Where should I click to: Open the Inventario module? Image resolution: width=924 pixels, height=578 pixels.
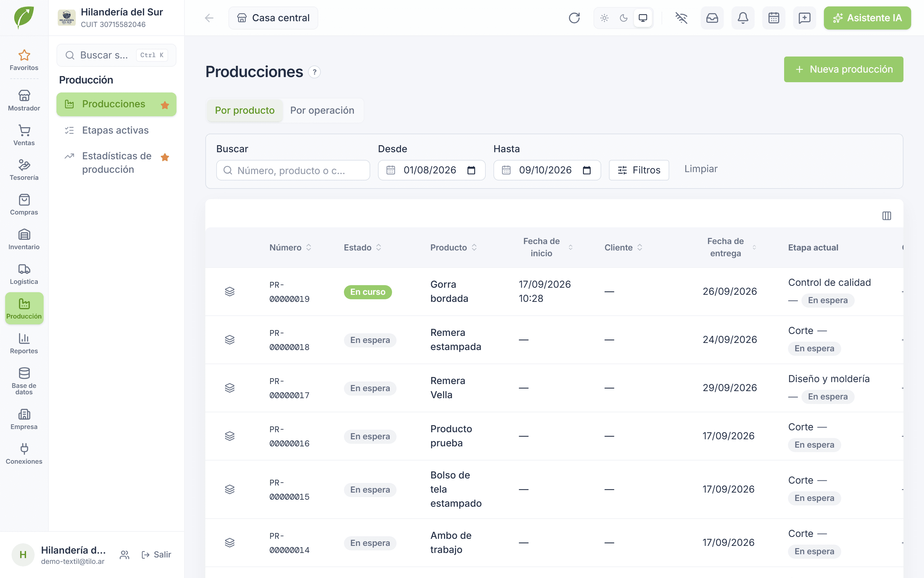pos(24,239)
